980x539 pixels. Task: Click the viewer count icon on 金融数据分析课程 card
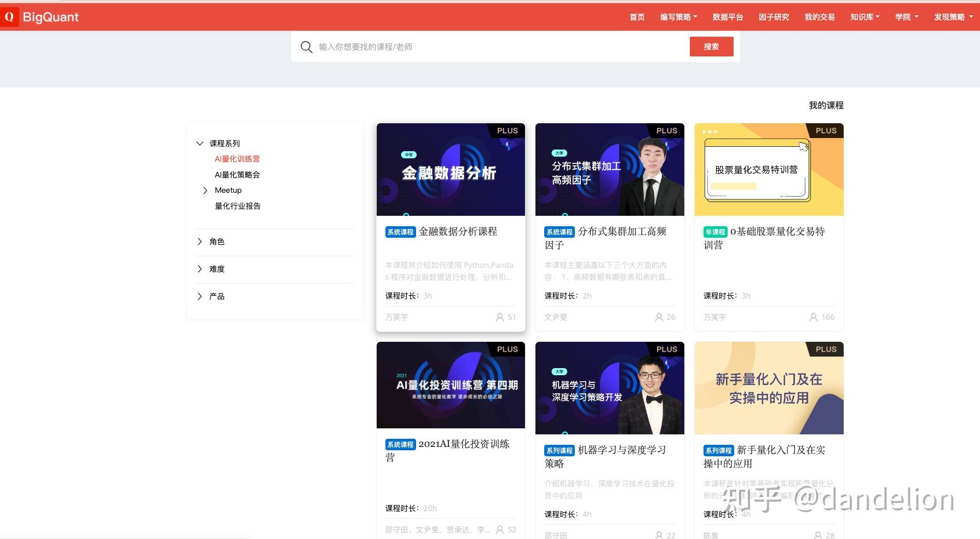click(x=499, y=317)
